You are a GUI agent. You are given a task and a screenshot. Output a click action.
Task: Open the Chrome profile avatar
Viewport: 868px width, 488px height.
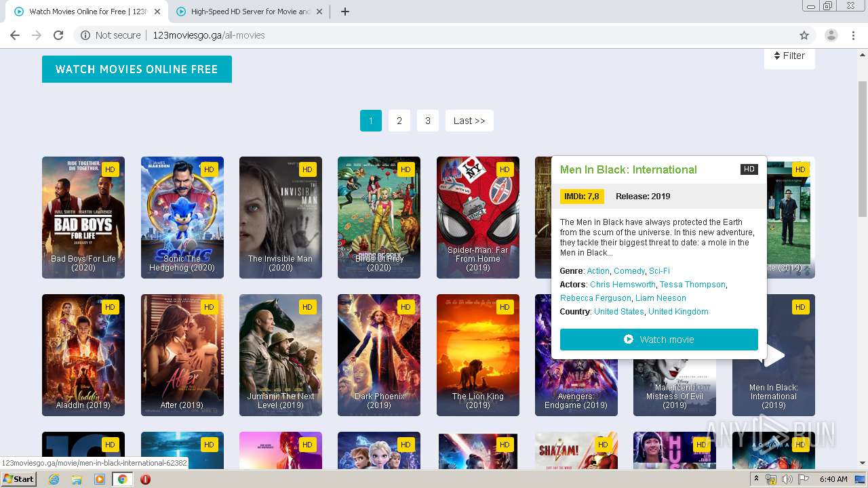(x=831, y=35)
